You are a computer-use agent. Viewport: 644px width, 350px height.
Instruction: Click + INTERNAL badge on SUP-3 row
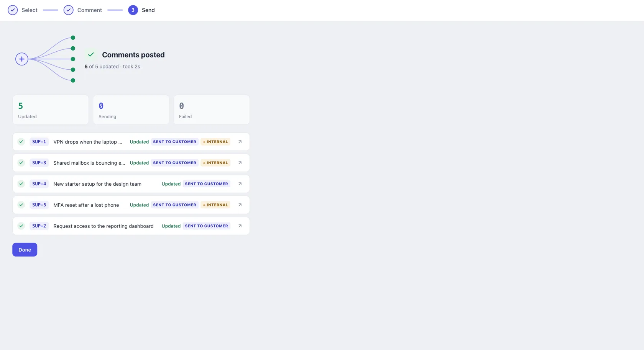pos(215,163)
